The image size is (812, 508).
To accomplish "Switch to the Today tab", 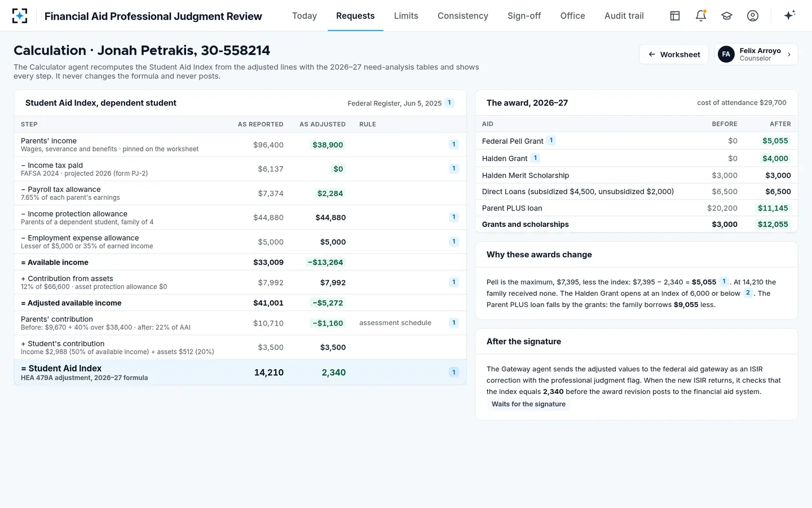I will click(x=304, y=16).
